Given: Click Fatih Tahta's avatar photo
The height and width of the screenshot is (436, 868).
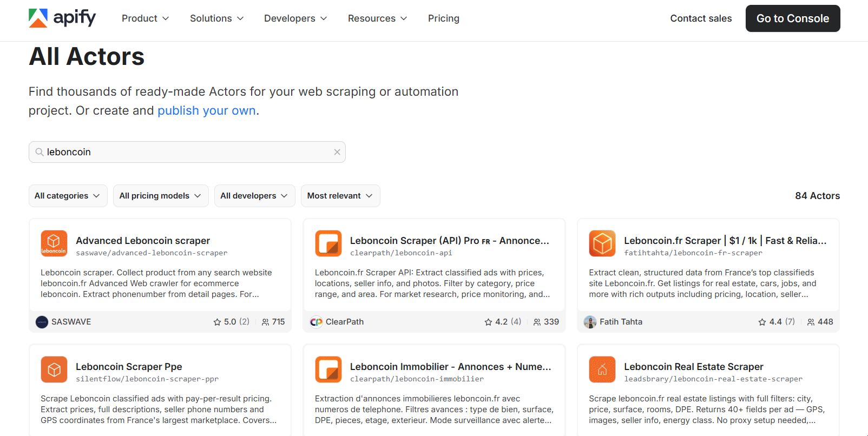Looking at the screenshot, I should click(x=590, y=322).
